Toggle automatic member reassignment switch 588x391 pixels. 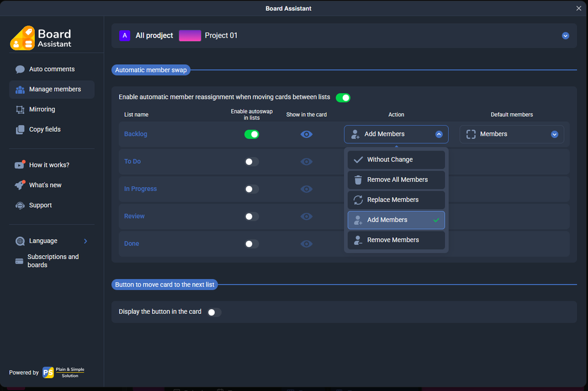(343, 98)
